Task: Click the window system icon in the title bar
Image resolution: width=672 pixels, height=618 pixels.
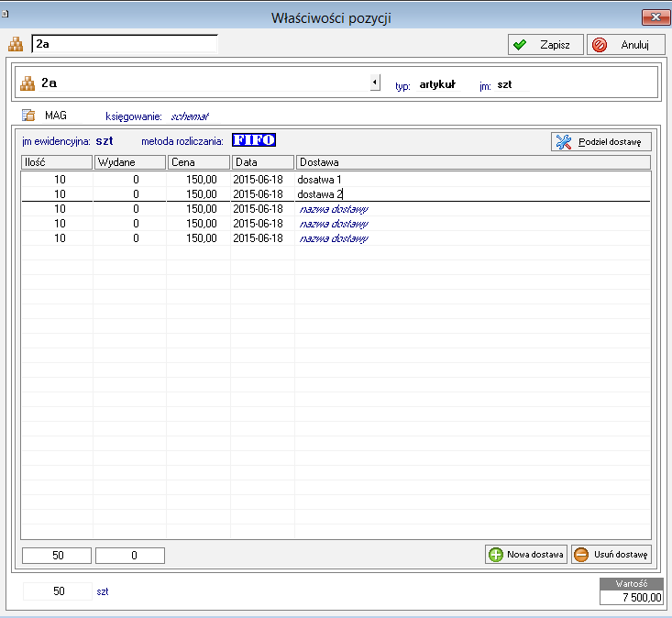Action: [x=6, y=13]
